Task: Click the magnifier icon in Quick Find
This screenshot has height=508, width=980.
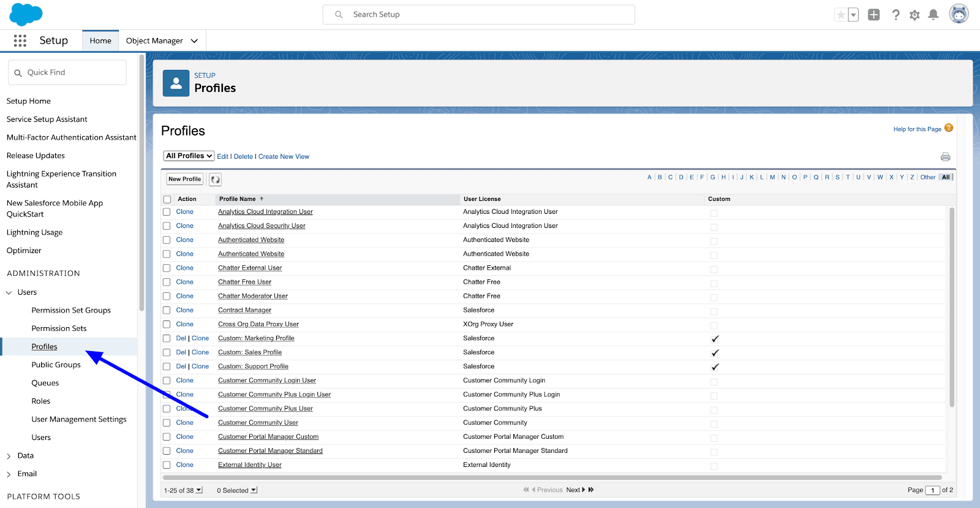Action: point(18,73)
